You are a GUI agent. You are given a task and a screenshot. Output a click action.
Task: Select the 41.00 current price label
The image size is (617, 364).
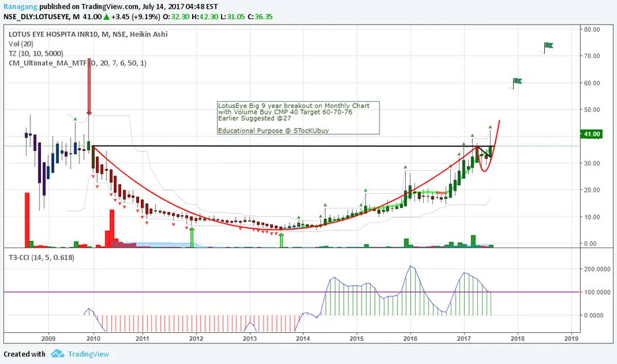coord(591,134)
